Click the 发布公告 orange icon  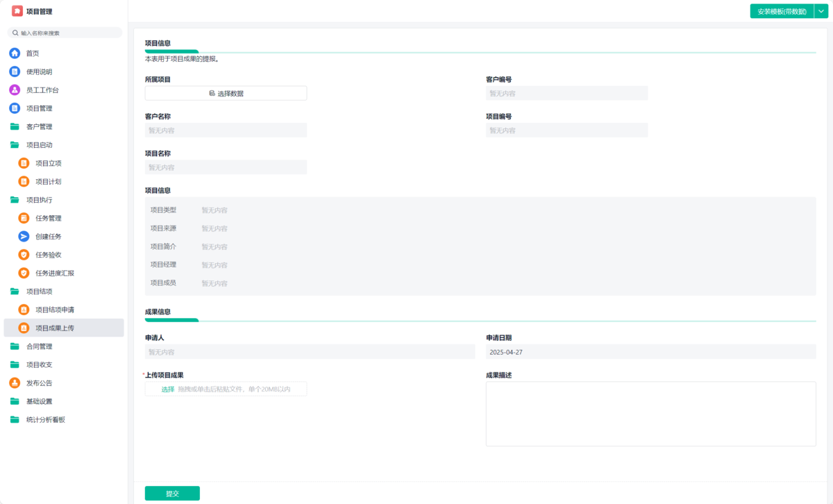point(15,383)
